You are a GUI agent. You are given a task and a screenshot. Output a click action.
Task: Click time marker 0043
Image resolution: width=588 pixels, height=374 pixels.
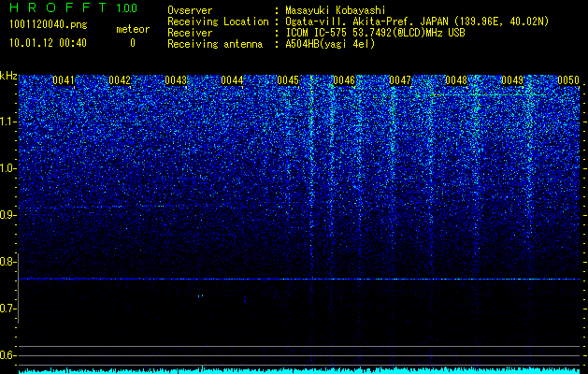click(x=176, y=80)
